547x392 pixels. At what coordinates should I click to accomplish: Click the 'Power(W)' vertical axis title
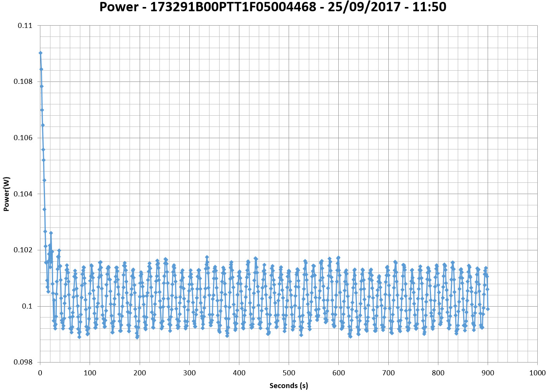(x=6, y=194)
